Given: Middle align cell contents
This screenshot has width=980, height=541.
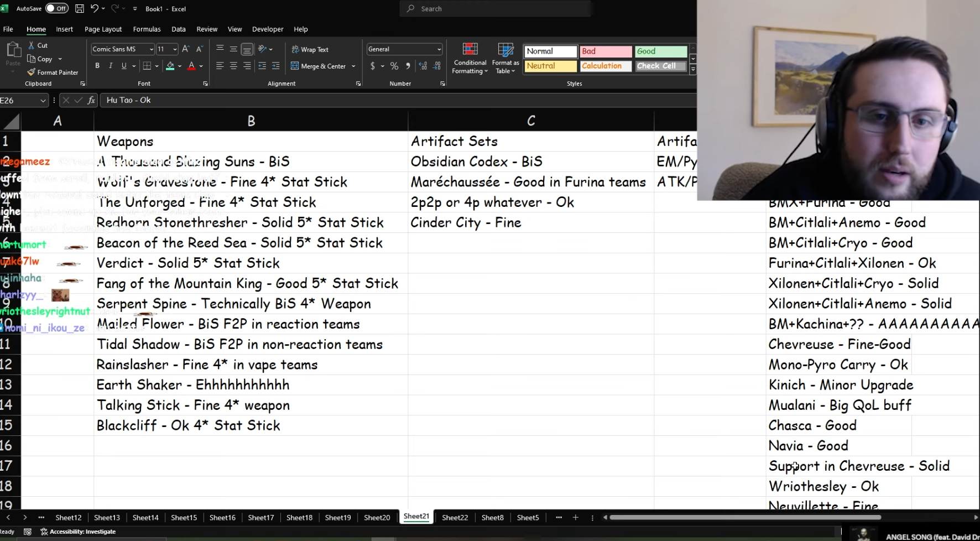Looking at the screenshot, I should pos(233,49).
